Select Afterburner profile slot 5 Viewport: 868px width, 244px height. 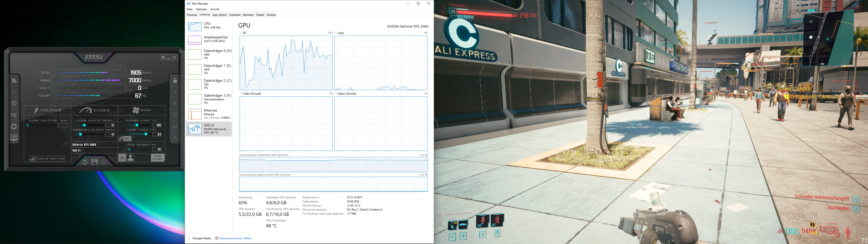175,138
